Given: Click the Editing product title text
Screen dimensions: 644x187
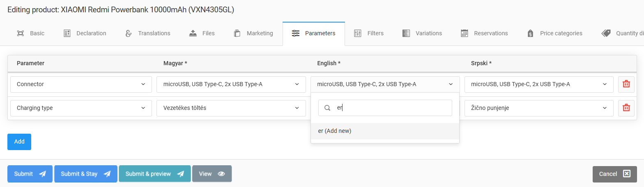Looking at the screenshot, I should (x=121, y=10).
